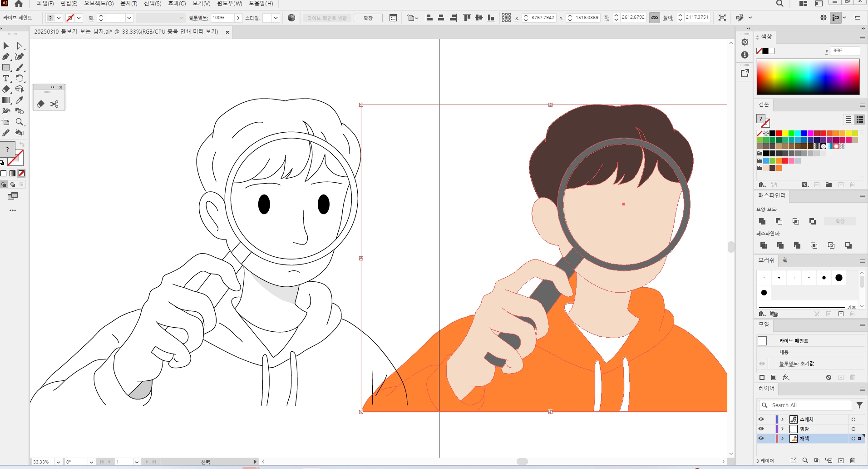Switch to the 획 tab beside 브러쉬
The image size is (868, 469).
pyautogui.click(x=785, y=260)
